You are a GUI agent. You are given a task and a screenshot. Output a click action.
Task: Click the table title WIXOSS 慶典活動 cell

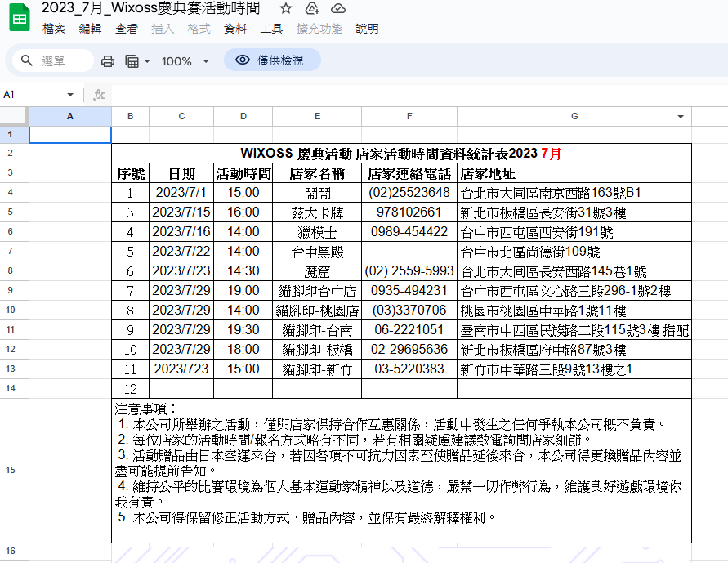[402, 153]
